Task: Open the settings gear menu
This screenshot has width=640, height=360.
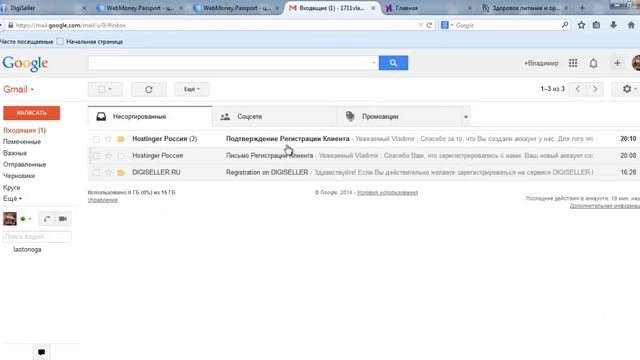Action: pyautogui.click(x=627, y=89)
